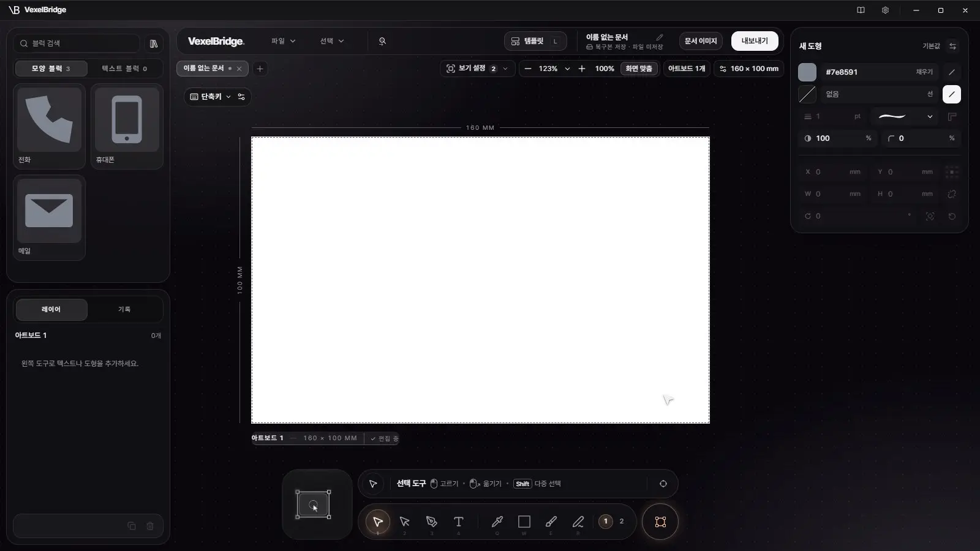980x551 pixels.
Task: Expand the stroke profile dropdown
Action: pos(905,116)
